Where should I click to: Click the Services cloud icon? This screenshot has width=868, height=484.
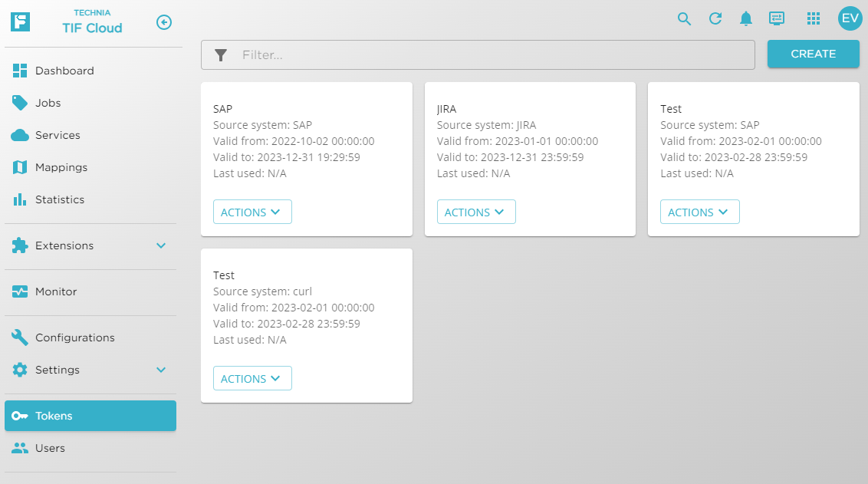click(19, 135)
